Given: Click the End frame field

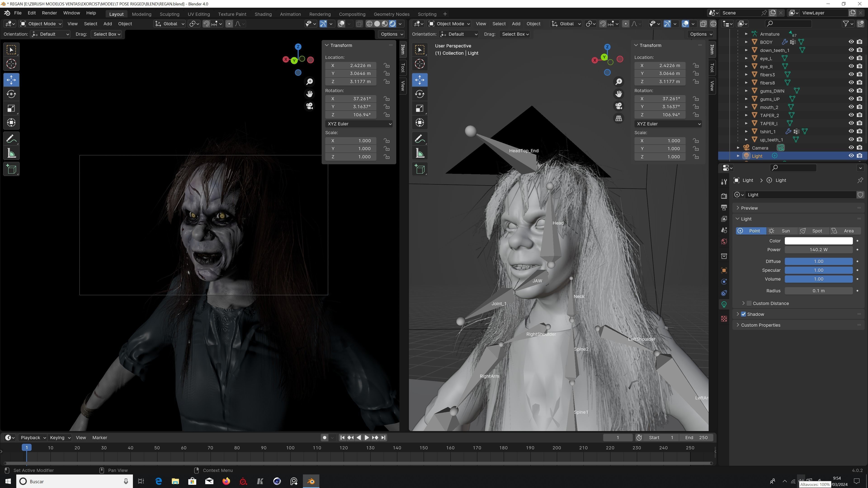Looking at the screenshot, I should (x=696, y=438).
